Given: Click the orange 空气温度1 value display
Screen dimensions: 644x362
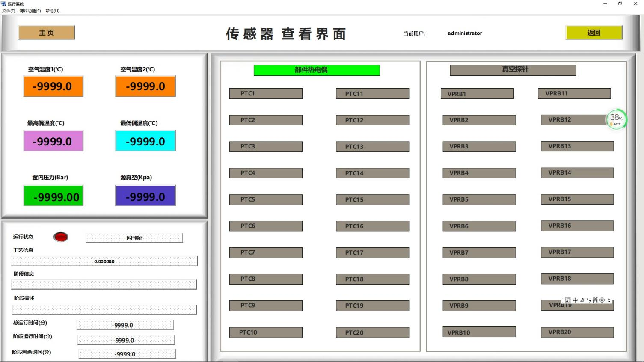Looking at the screenshot, I should (53, 86).
